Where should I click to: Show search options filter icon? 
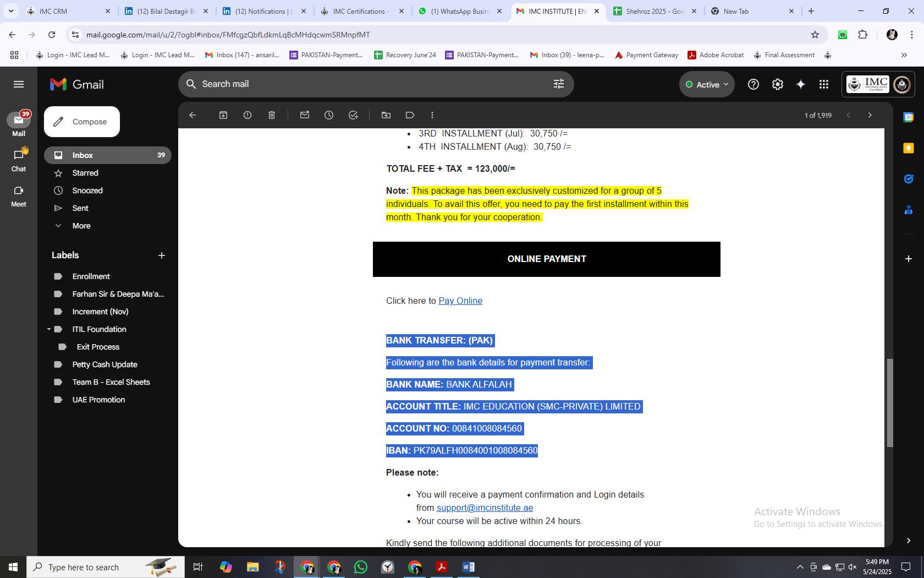tap(559, 84)
